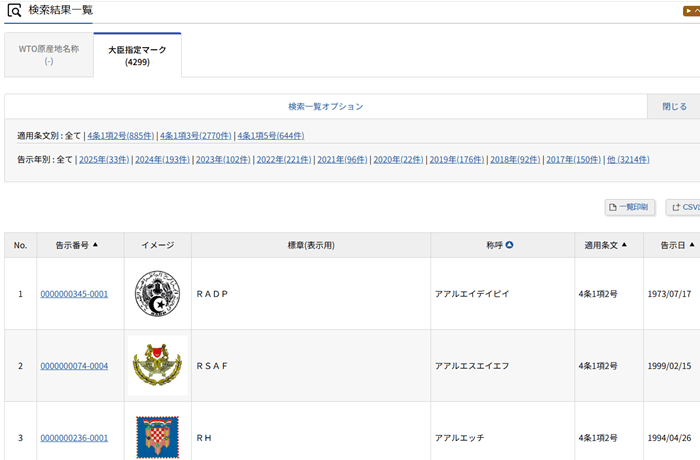The height and width of the screenshot is (460, 700).
Task: Open notice 0000000345-0001
Action: (x=74, y=294)
